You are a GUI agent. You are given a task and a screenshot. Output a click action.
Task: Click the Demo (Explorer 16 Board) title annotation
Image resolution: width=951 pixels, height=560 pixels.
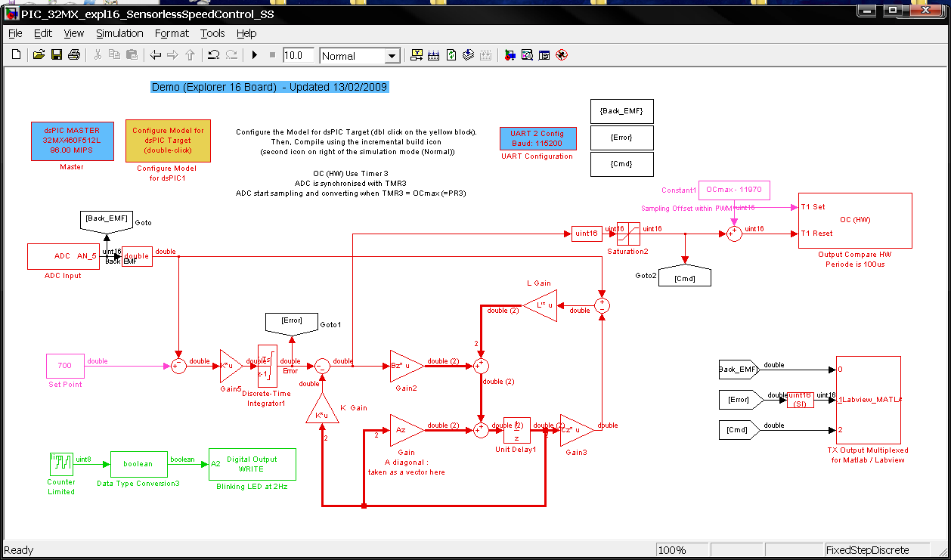coord(270,87)
